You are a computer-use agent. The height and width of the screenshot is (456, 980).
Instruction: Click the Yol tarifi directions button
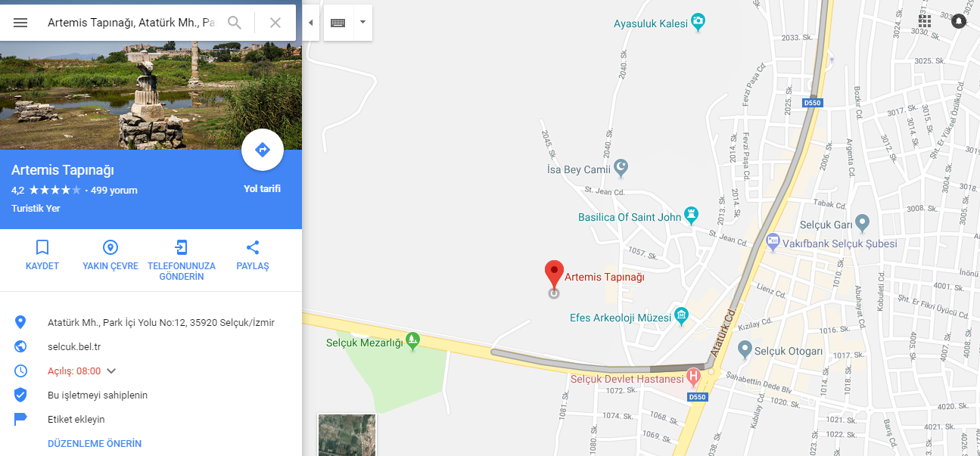coord(263,150)
